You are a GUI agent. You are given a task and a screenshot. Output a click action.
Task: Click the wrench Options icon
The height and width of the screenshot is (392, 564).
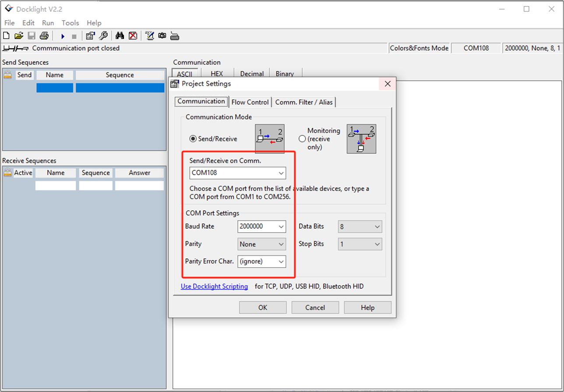103,36
